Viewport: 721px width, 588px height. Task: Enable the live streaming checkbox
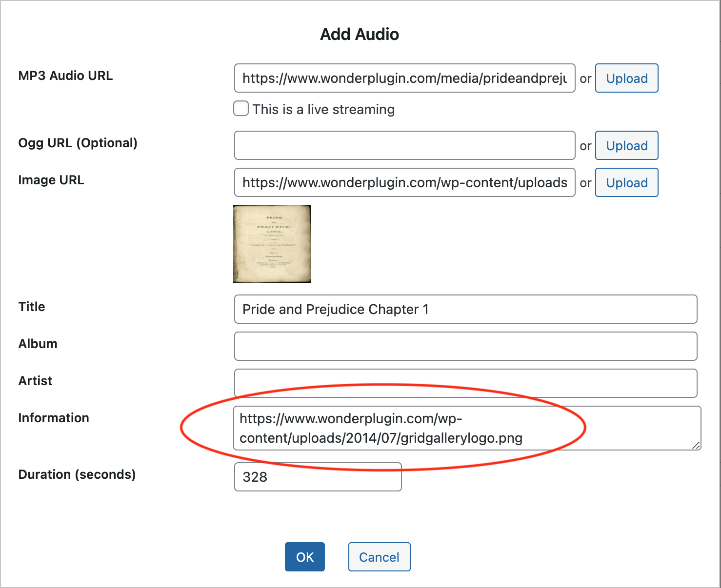coord(241,108)
